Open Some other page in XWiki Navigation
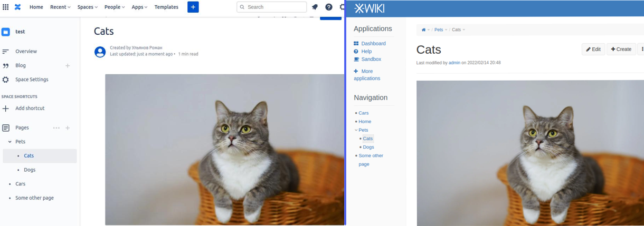This screenshot has height=226, width=644. [x=371, y=160]
